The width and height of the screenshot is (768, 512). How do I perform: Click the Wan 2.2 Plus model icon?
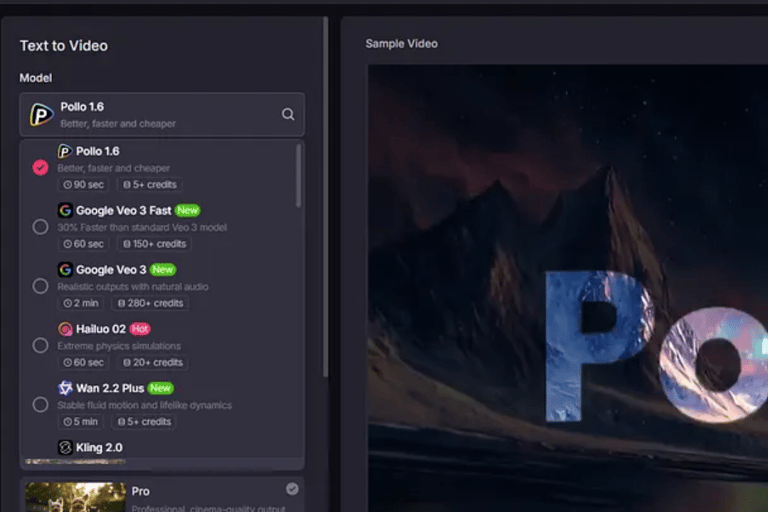coord(65,389)
